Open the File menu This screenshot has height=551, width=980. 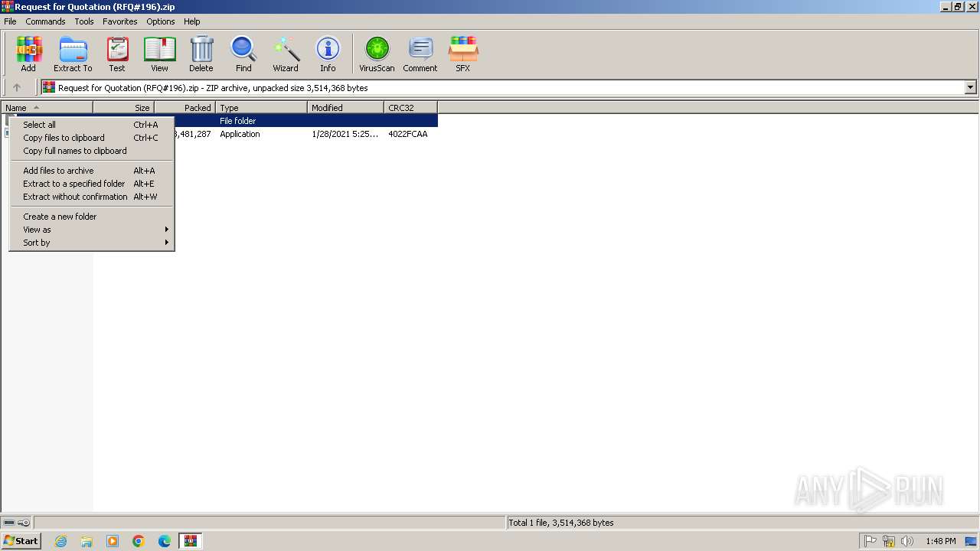(10, 21)
